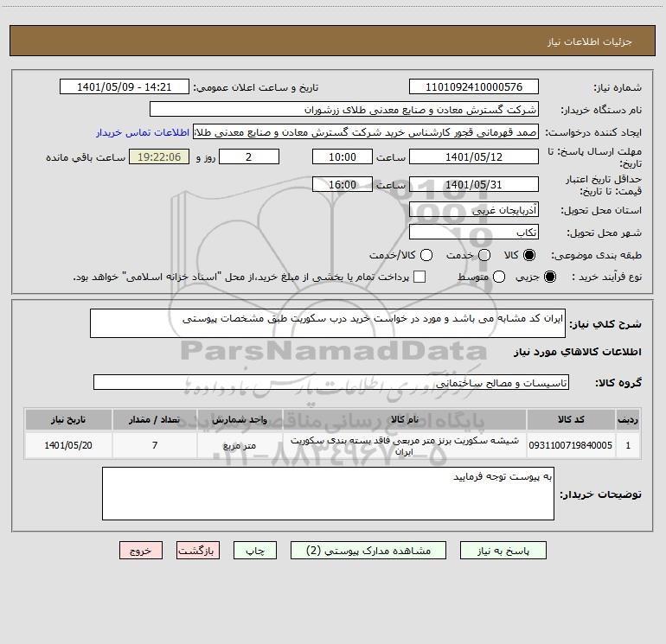The height and width of the screenshot is (644, 666).
Task: Click the response deadline date 1401/05/12
Action: click(x=474, y=156)
